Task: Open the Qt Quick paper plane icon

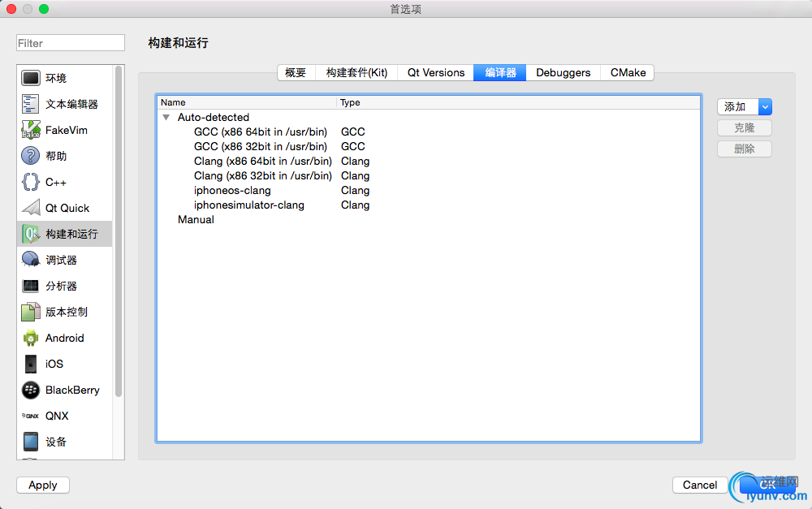Action: (31, 208)
